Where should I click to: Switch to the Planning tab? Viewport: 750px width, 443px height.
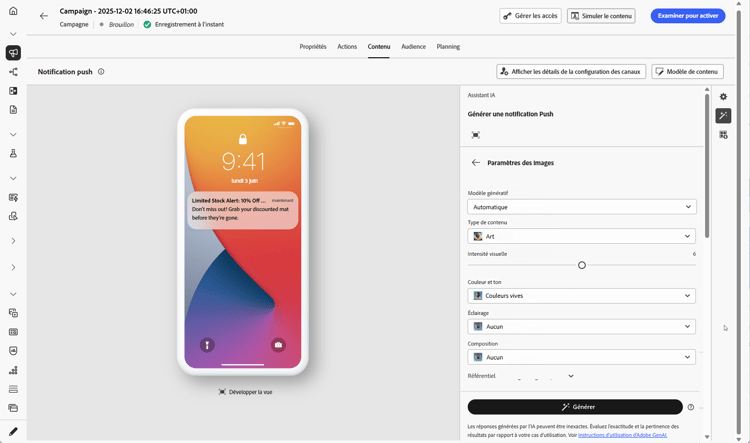[x=448, y=46]
